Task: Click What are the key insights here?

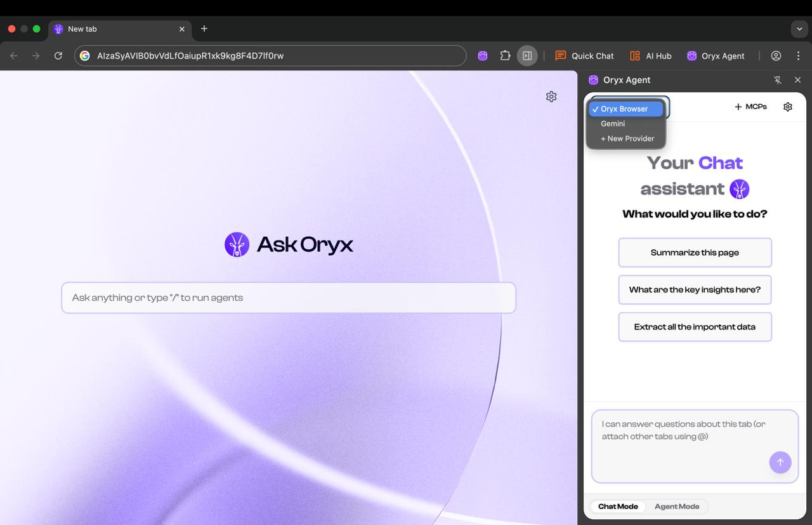Action: (x=695, y=289)
